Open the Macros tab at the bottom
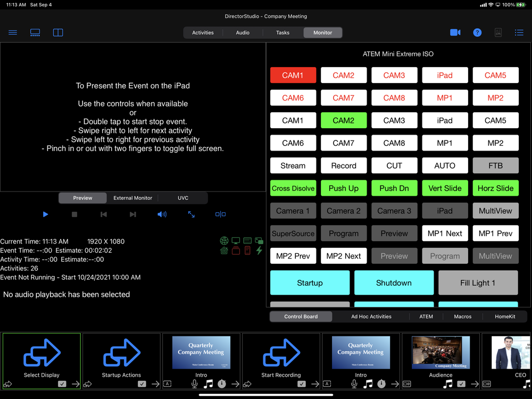This screenshot has width=532, height=399. click(462, 316)
